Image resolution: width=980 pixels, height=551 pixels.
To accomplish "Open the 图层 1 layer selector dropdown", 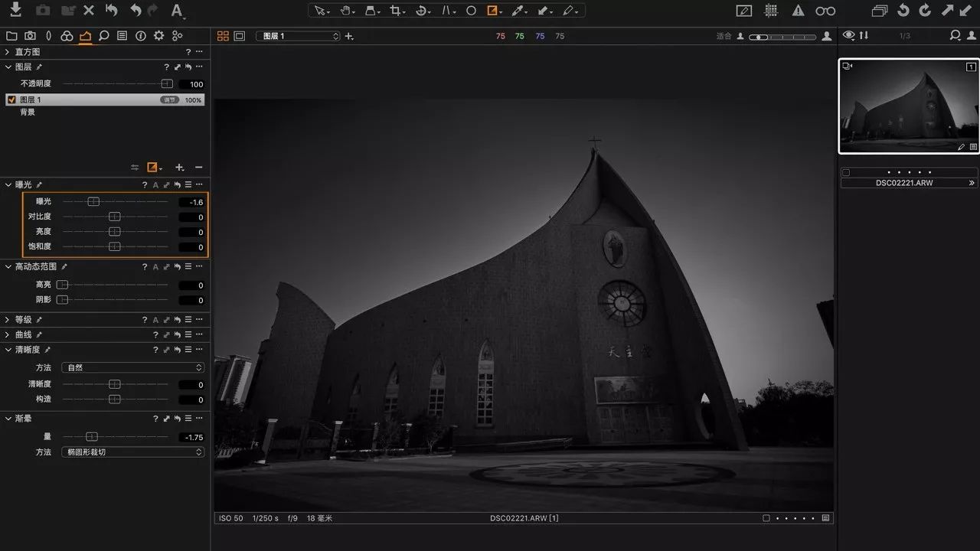I will 298,36.
